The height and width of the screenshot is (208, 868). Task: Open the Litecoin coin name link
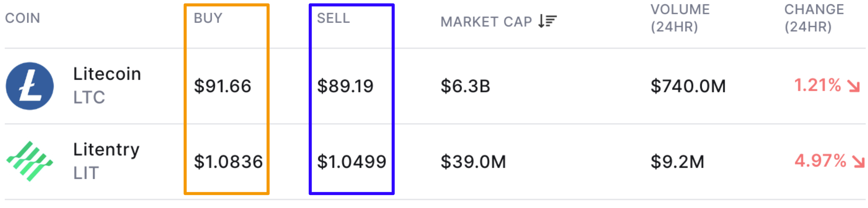(107, 74)
